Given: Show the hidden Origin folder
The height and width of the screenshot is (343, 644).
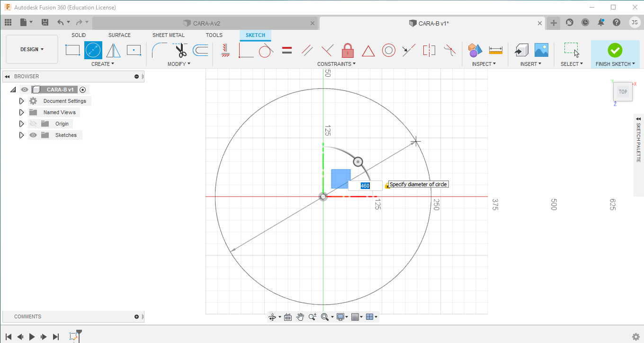Looking at the screenshot, I should pos(33,124).
